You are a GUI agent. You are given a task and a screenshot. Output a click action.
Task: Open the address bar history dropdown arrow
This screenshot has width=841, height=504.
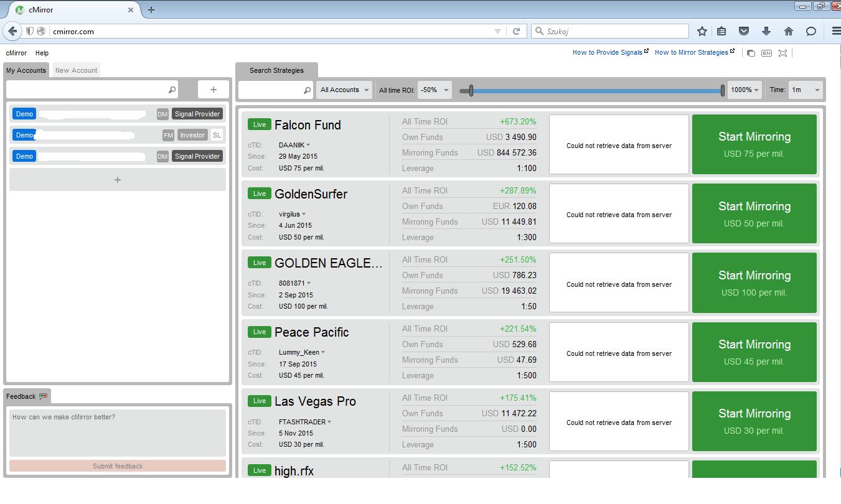(x=497, y=31)
